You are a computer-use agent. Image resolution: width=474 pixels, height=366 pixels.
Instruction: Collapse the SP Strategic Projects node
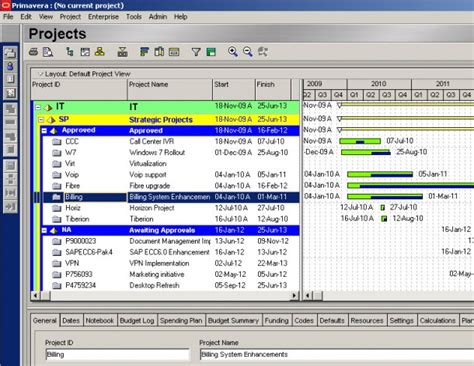point(41,120)
